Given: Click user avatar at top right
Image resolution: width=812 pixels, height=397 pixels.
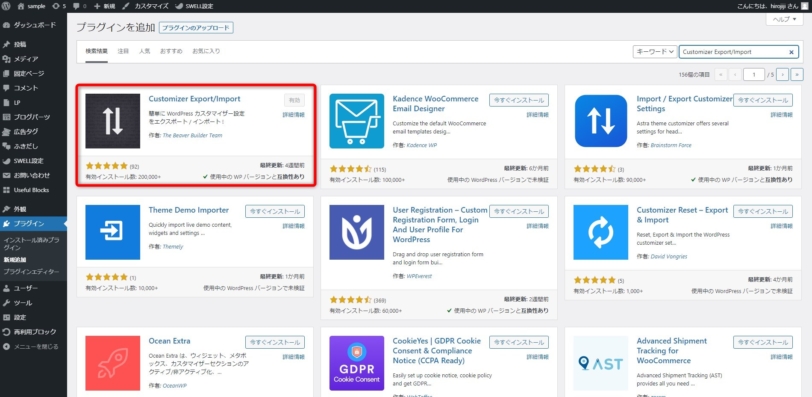Looking at the screenshot, I should point(804,6).
